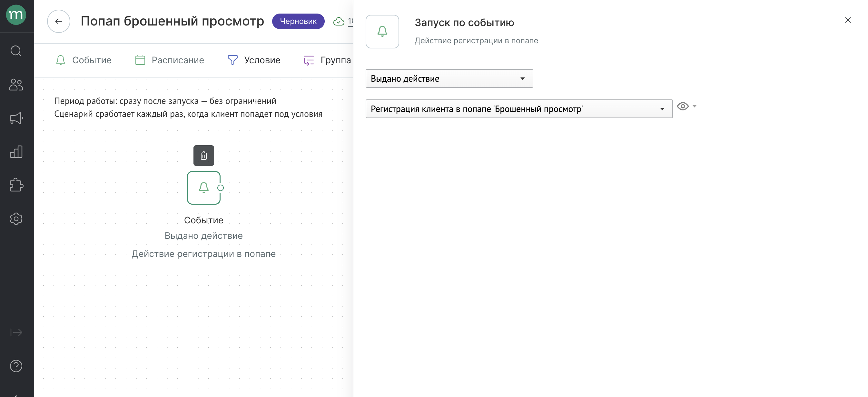Add a Группа block from toolbar
Viewport: 868px width, 397px height.
[x=327, y=60]
